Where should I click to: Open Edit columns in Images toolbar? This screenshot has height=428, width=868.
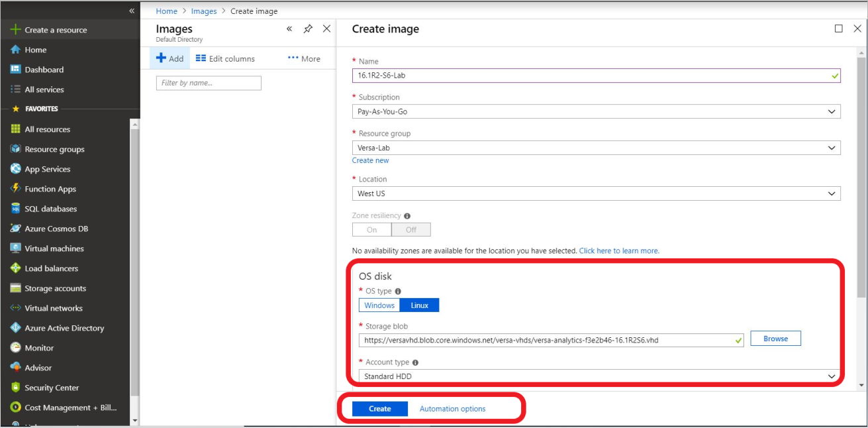pos(225,58)
